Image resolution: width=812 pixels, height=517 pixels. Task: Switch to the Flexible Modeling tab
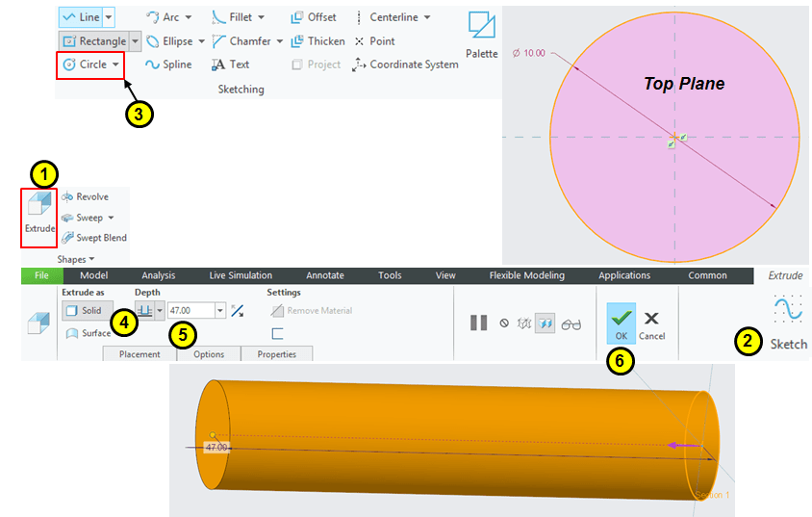[x=526, y=275]
